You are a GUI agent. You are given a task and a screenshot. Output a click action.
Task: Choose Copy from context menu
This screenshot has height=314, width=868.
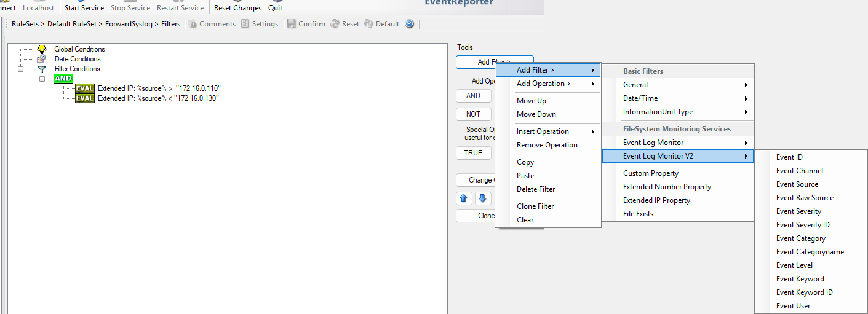pyautogui.click(x=548, y=162)
